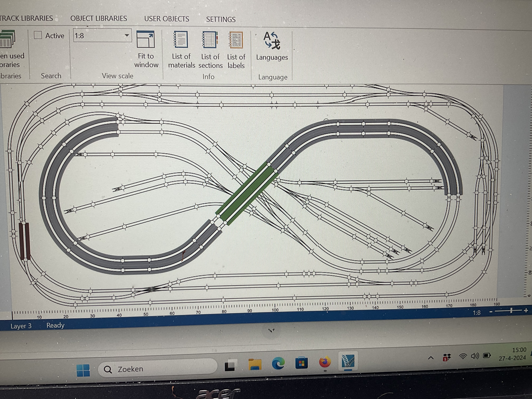Open Microsoft Edge from the taskbar

click(278, 363)
